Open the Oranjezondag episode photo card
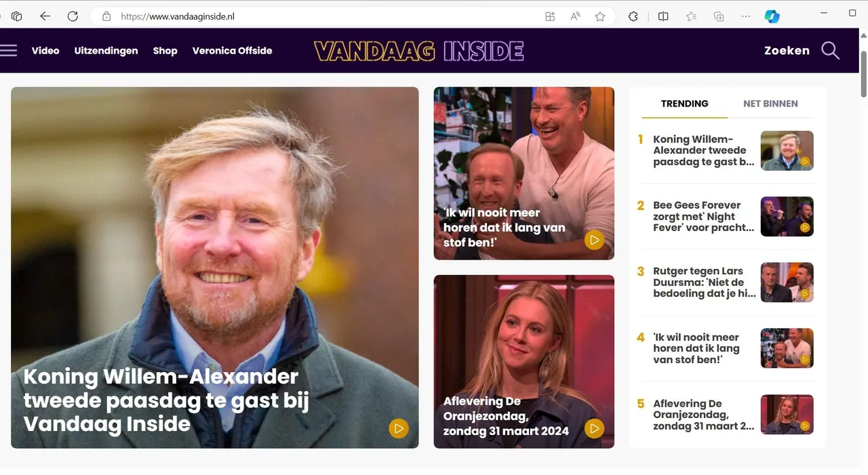868x475 pixels. point(524,362)
